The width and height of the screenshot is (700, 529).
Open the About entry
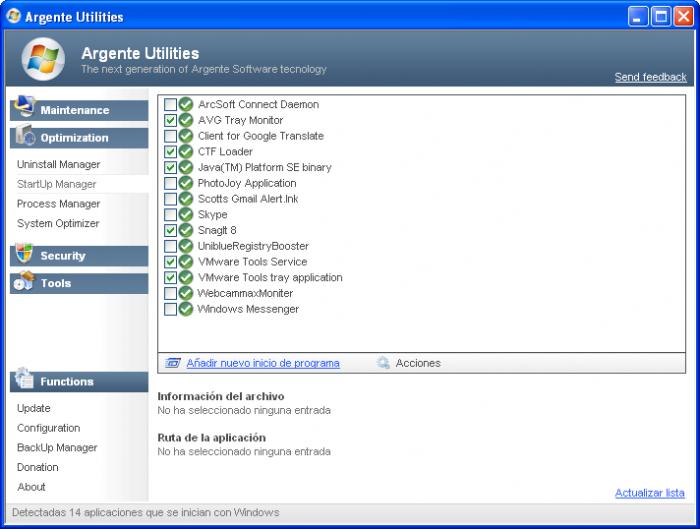coord(31,487)
